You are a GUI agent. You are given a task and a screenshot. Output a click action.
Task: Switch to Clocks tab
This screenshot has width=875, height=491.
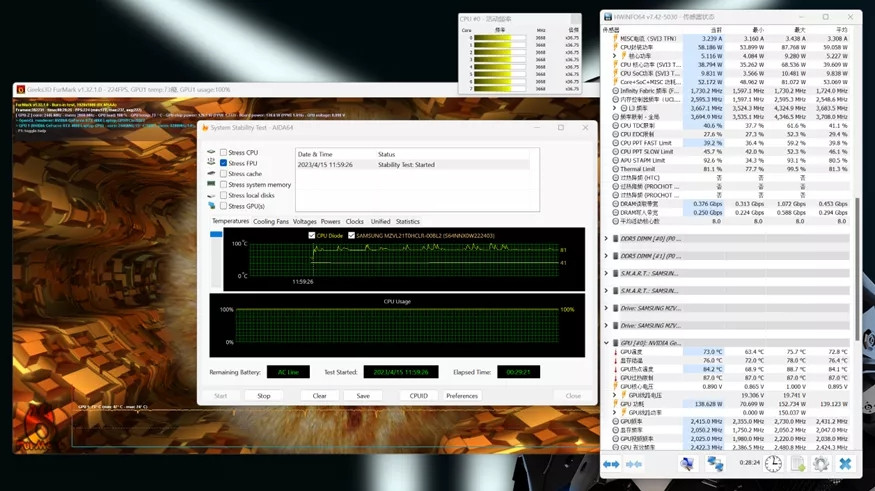(x=354, y=222)
